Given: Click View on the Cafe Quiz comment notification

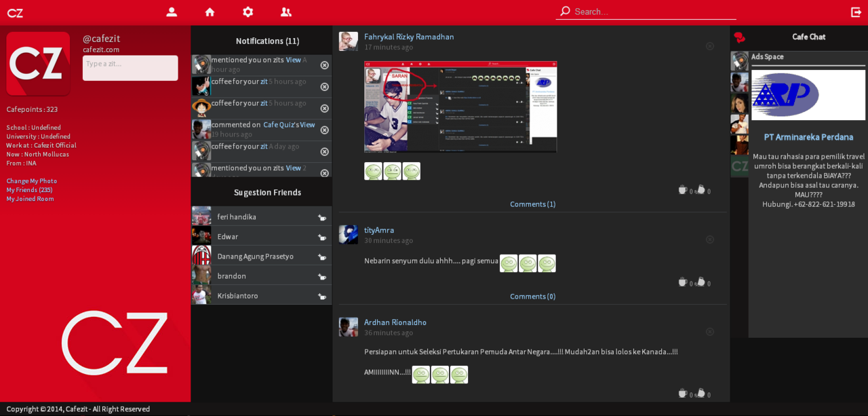Looking at the screenshot, I should pos(308,125).
